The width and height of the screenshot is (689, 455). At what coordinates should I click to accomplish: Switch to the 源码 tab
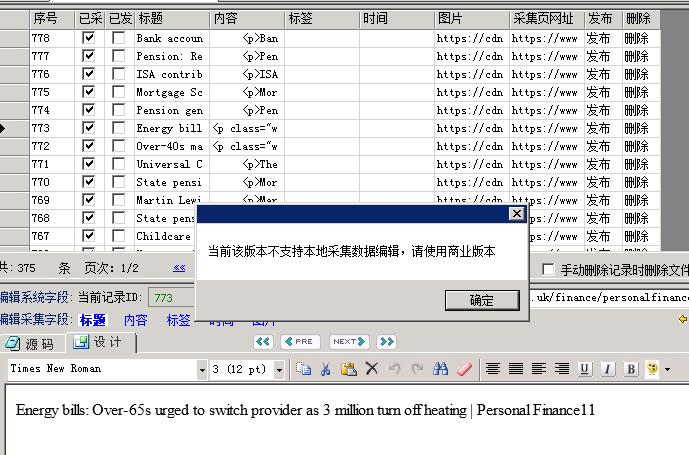coord(31,343)
